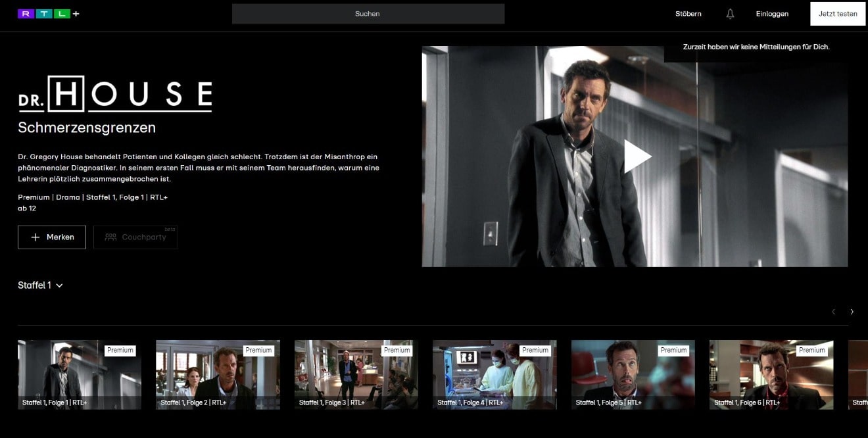Open episode thumbnail Staffel 1, Folge 6

point(771,375)
